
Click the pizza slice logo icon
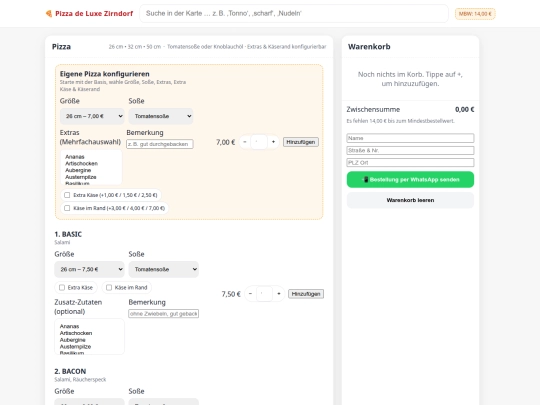coord(49,13)
